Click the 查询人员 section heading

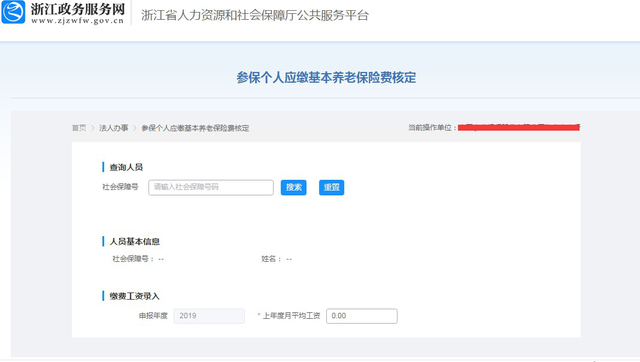coord(126,167)
